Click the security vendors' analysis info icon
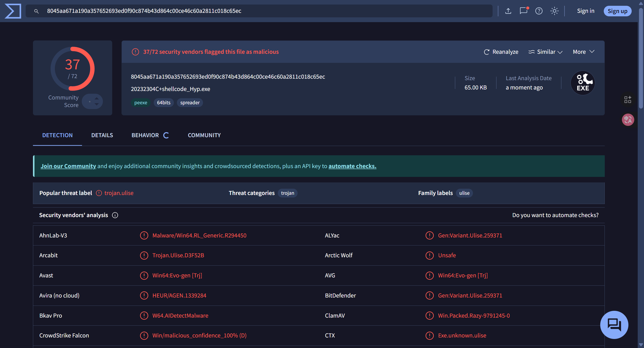 pyautogui.click(x=115, y=215)
